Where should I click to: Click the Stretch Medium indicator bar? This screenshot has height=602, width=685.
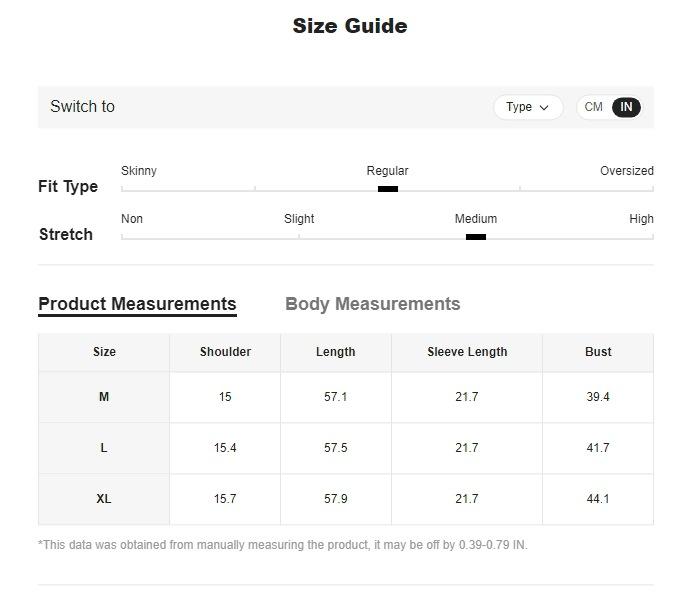pyautogui.click(x=476, y=237)
